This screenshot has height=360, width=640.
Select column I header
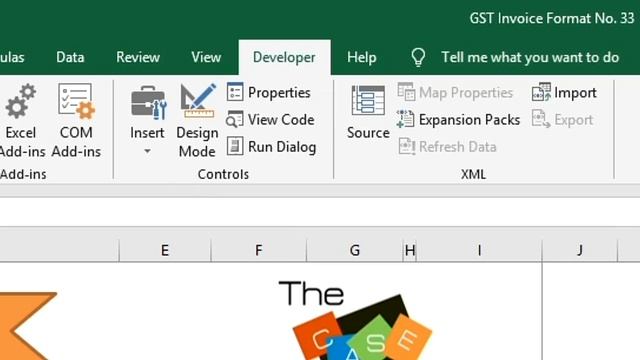[479, 250]
